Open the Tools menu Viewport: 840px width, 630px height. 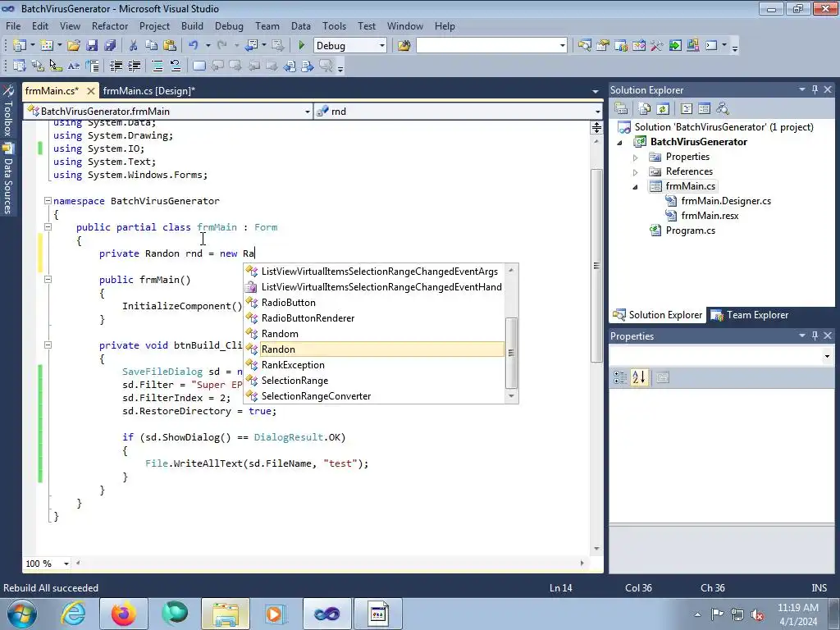click(334, 25)
